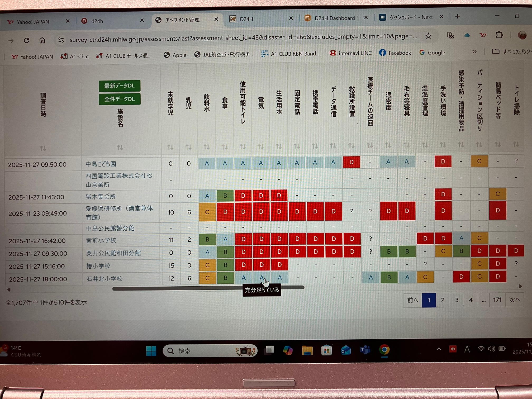532x399 pixels.
Task: Click site information icon beside URL
Action: point(61,40)
